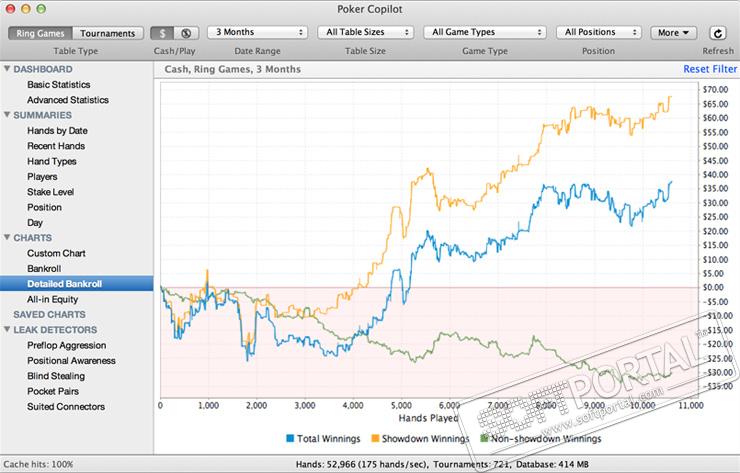Click the blue Total Winnings line end
Screen dimensions: 740x473
tap(671, 182)
